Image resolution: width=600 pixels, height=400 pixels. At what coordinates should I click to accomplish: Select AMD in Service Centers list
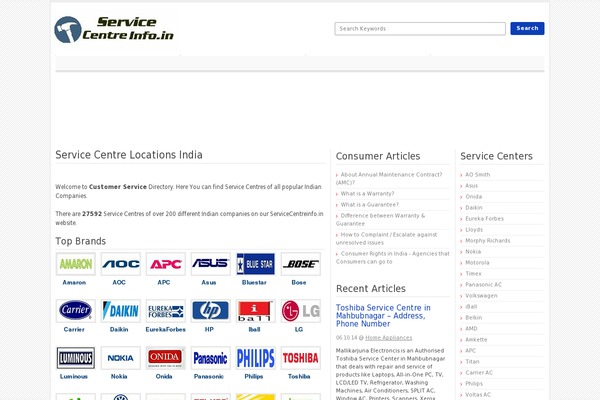point(471,329)
